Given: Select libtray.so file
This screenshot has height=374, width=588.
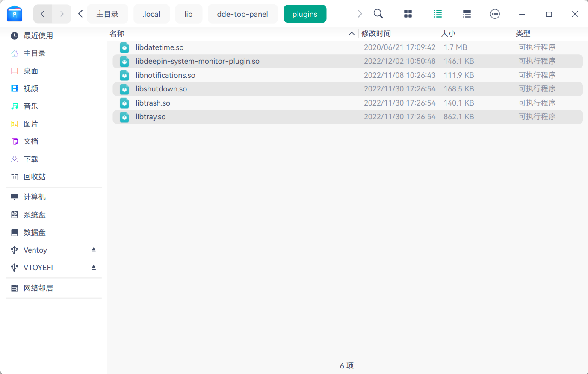Looking at the screenshot, I should [x=348, y=117].
